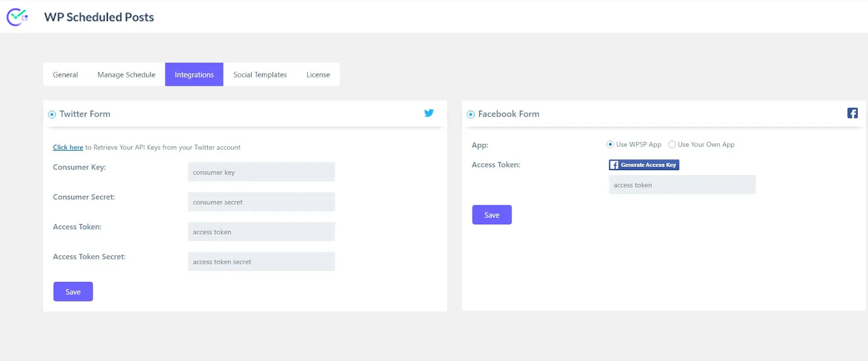
Task: Save the Facebook form settings
Action: tap(492, 215)
